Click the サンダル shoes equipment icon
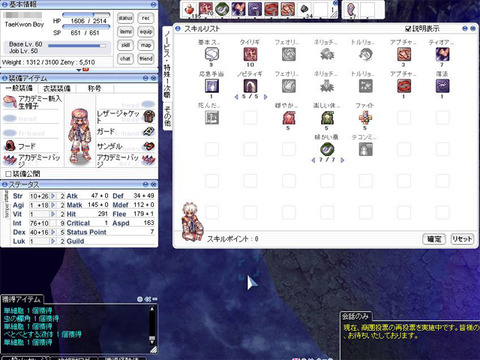 click(x=149, y=146)
